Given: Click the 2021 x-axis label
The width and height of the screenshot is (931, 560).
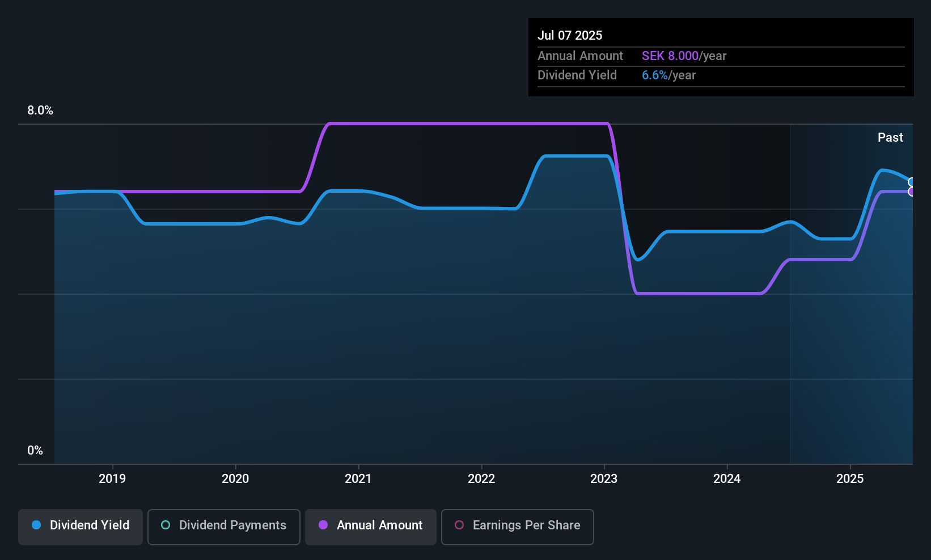Looking at the screenshot, I should pos(358,479).
